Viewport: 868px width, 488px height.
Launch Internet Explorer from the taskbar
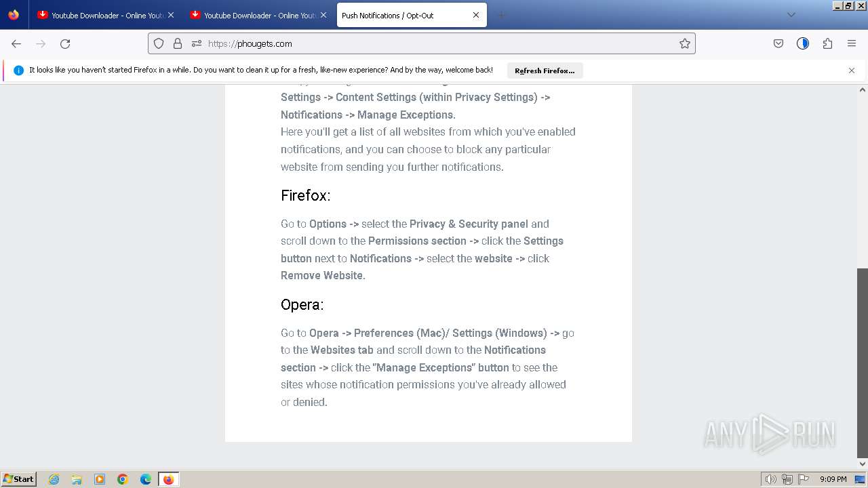tap(54, 479)
